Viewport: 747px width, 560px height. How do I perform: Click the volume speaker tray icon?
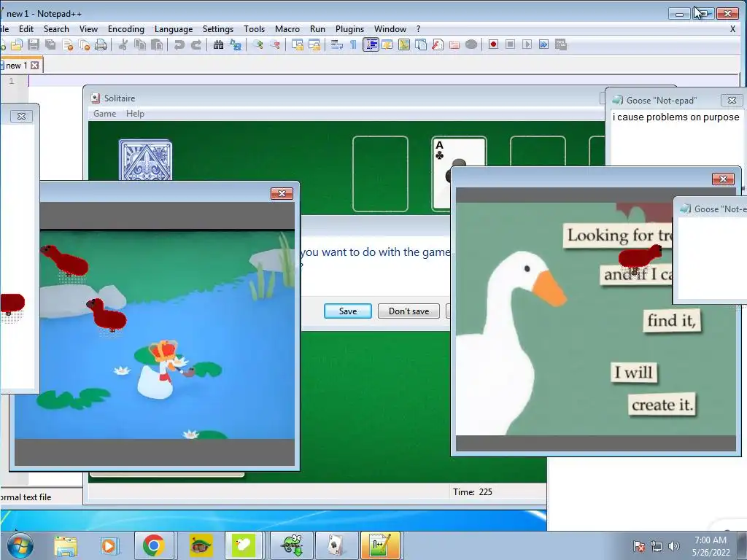[673, 546]
